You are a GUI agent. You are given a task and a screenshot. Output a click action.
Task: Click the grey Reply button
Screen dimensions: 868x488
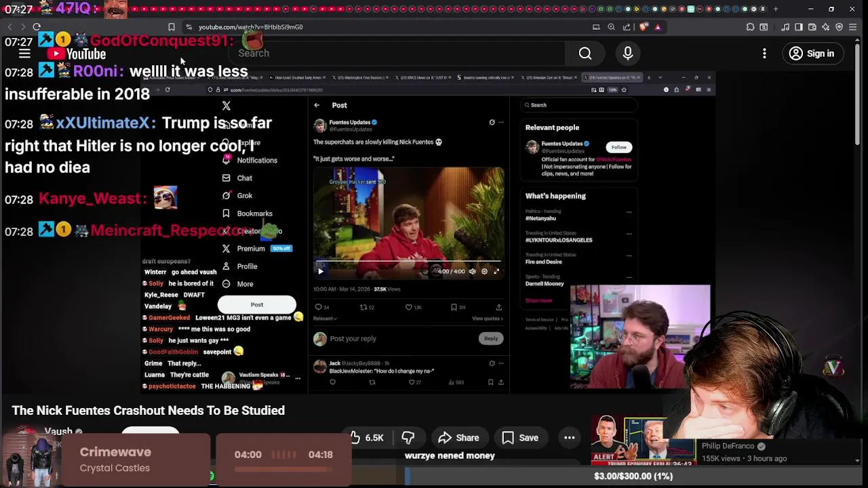click(491, 339)
